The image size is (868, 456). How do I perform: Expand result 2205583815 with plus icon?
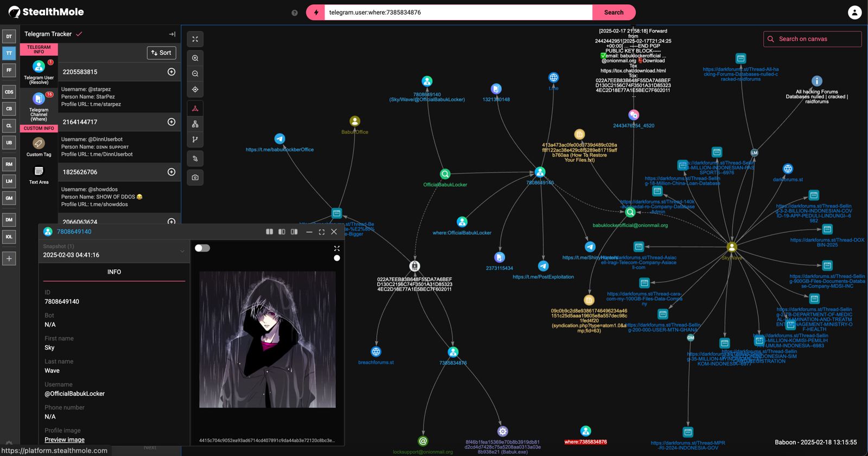[x=171, y=72]
